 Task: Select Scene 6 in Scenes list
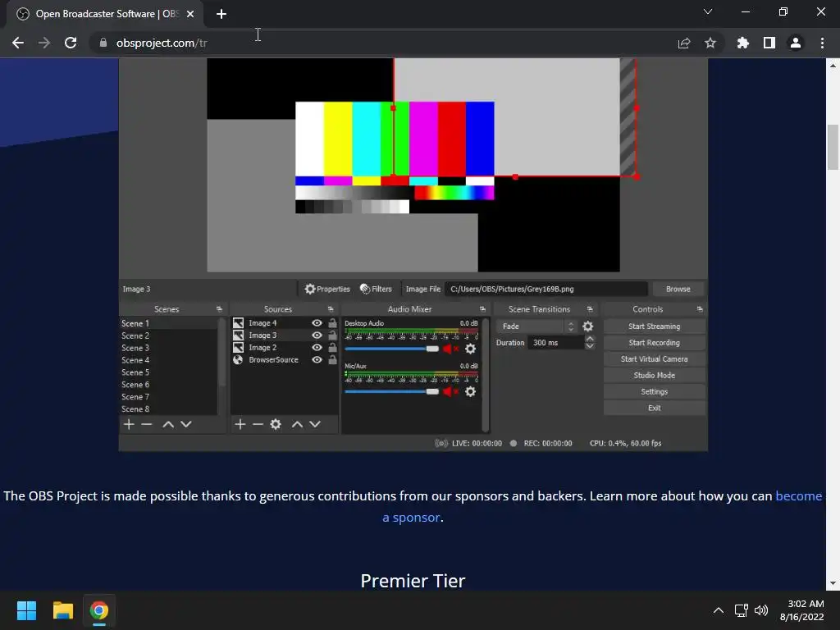(168, 385)
